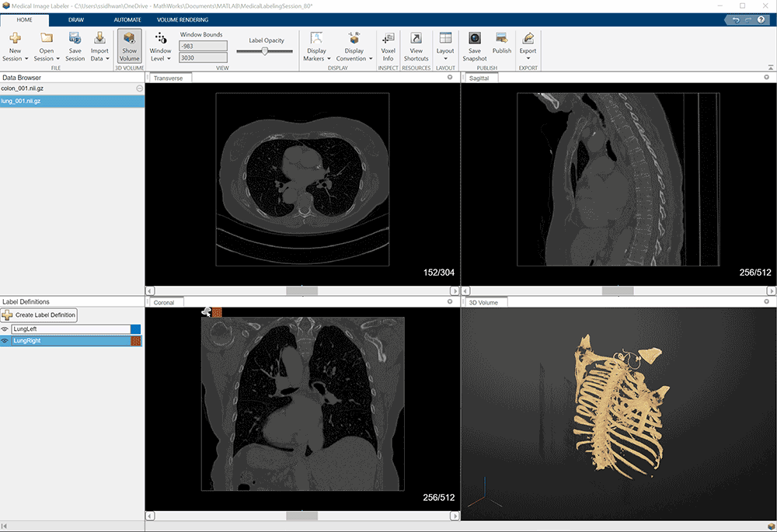Click the Save Snapshot icon
This screenshot has width=777, height=532.
[474, 38]
